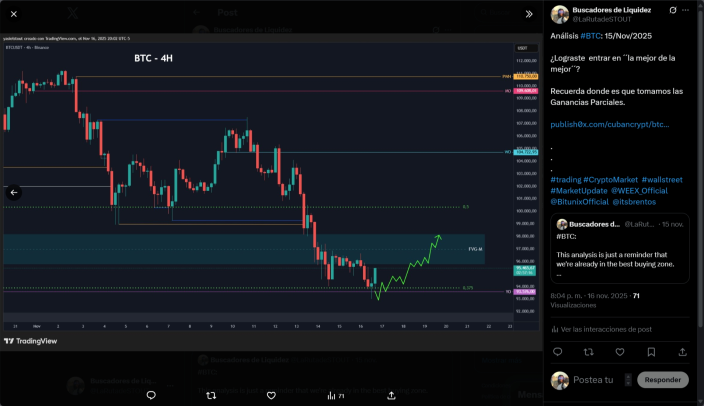This screenshot has height=406, width=704.
Task: Click the Responder button
Action: click(x=663, y=380)
